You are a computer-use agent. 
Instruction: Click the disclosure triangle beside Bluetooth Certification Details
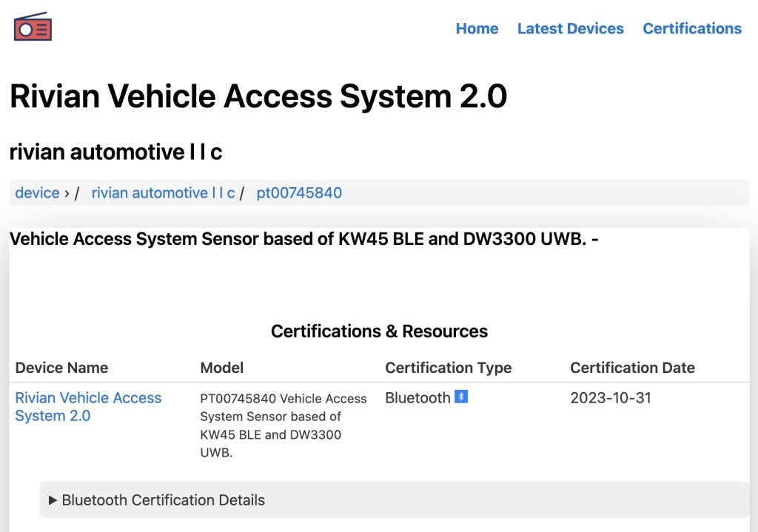(x=53, y=500)
